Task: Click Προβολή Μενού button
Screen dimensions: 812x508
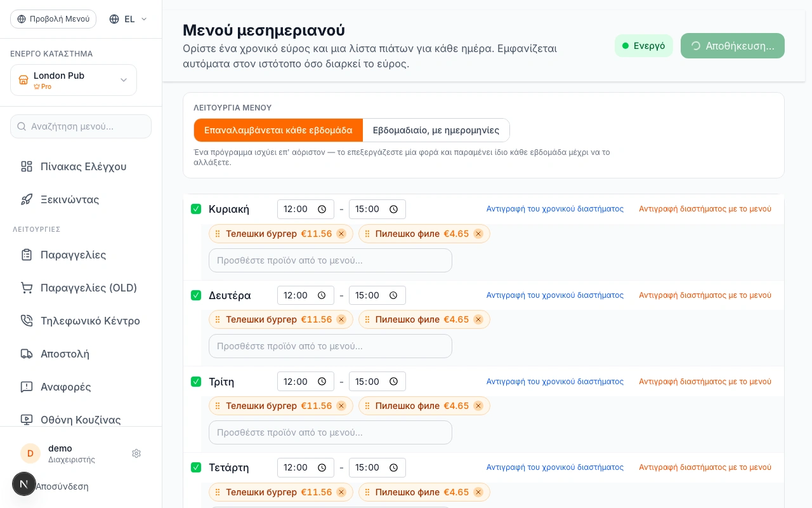Action: tap(53, 19)
